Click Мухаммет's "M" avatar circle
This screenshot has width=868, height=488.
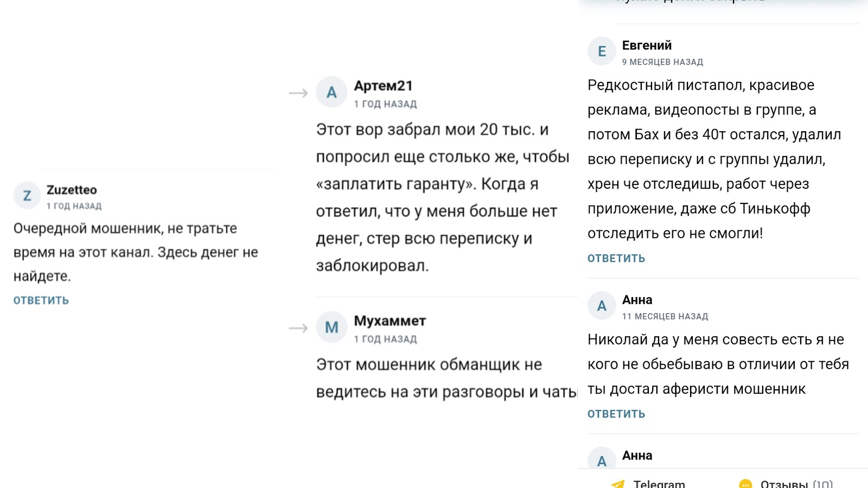[331, 327]
